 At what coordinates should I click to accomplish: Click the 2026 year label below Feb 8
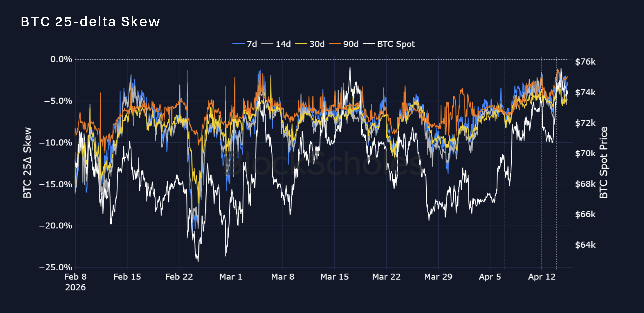tap(76, 287)
